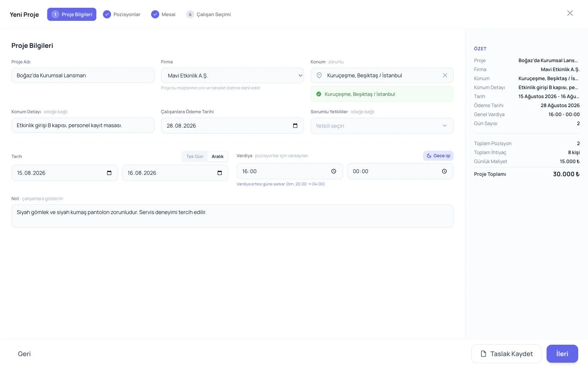Click the Konum search input text
Viewport: 588px width, 368px height.
point(364,75)
